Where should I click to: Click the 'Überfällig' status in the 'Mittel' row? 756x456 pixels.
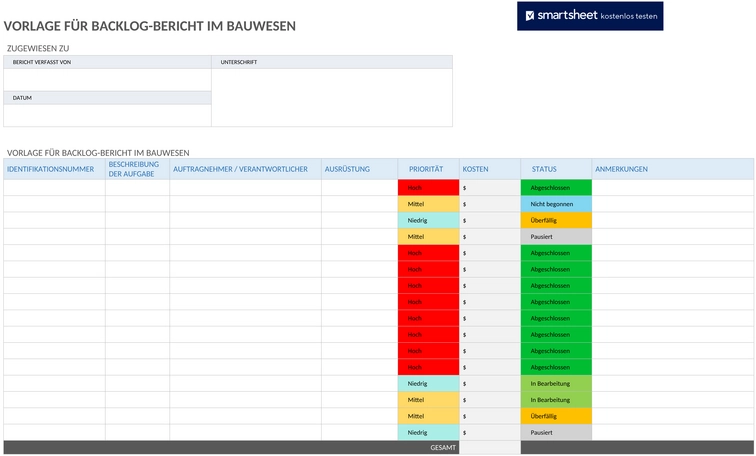556,416
